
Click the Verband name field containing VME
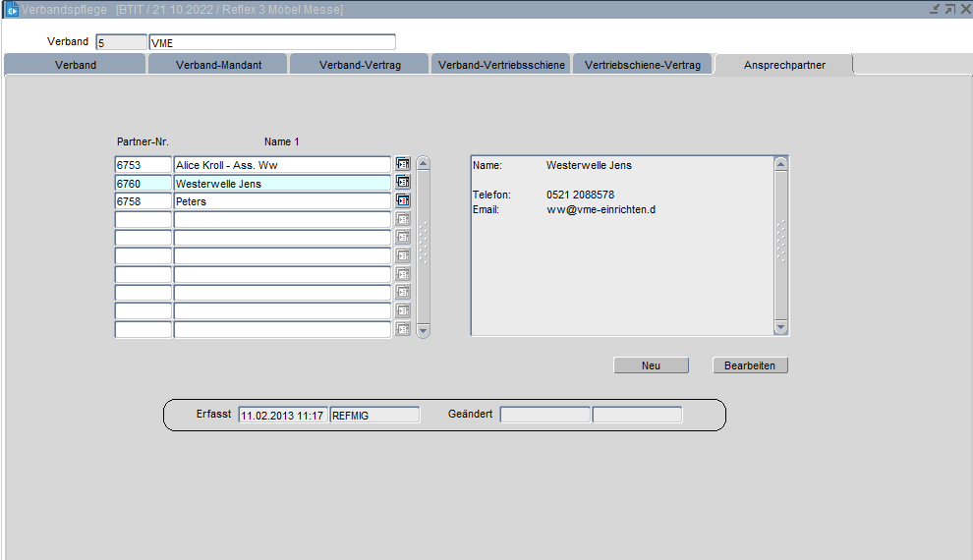pos(271,42)
